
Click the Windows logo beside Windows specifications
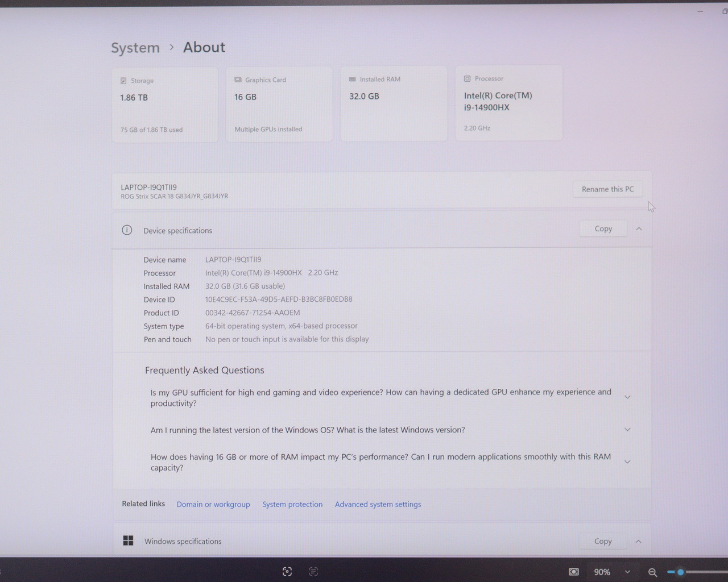coord(129,541)
